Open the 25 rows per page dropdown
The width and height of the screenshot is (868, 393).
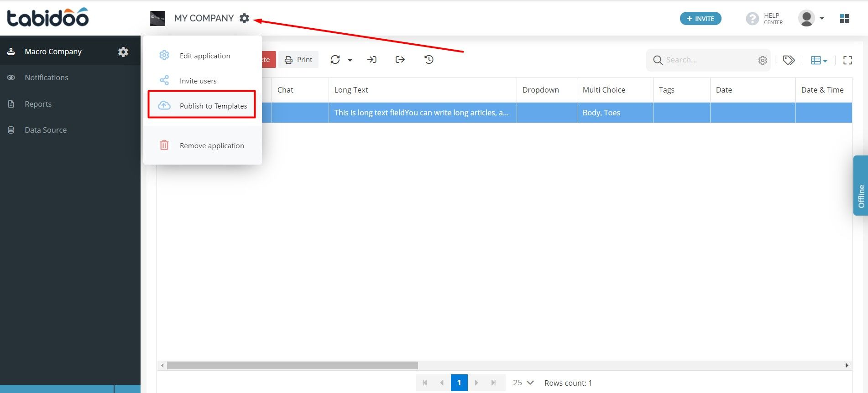pos(523,383)
